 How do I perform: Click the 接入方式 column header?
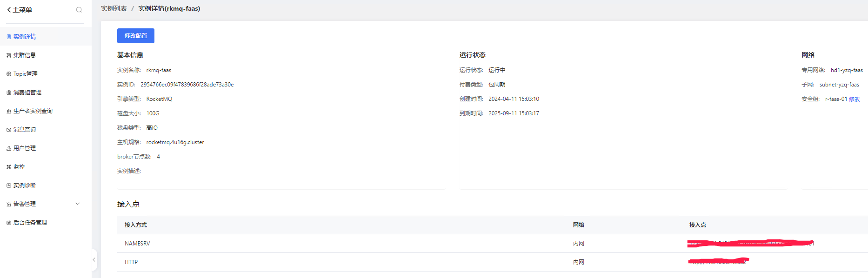tap(136, 225)
